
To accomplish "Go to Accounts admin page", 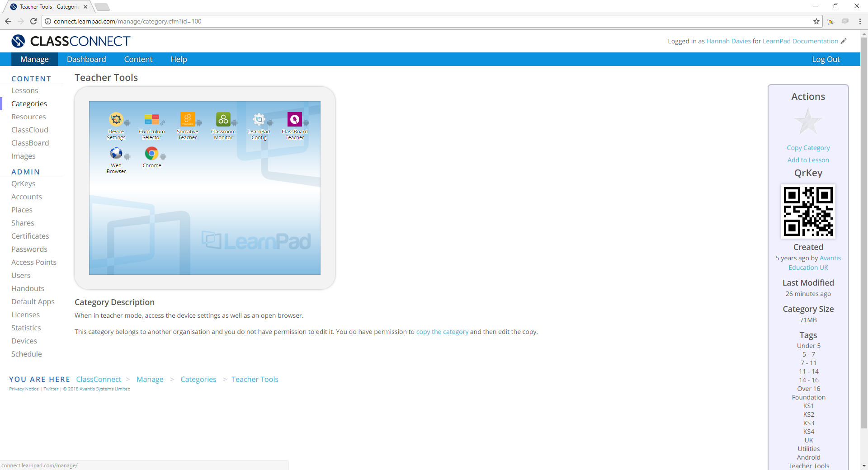I will point(27,197).
